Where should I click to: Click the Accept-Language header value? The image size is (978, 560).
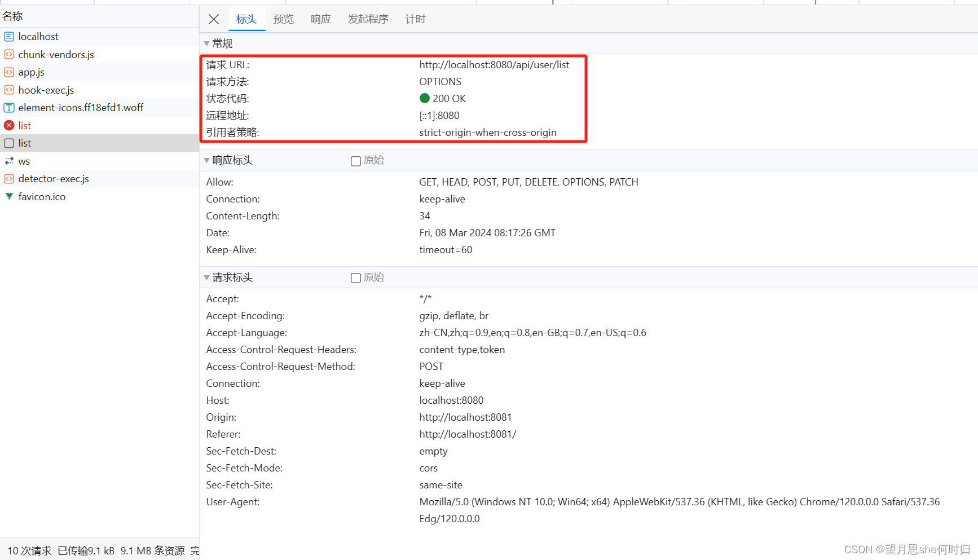point(532,333)
